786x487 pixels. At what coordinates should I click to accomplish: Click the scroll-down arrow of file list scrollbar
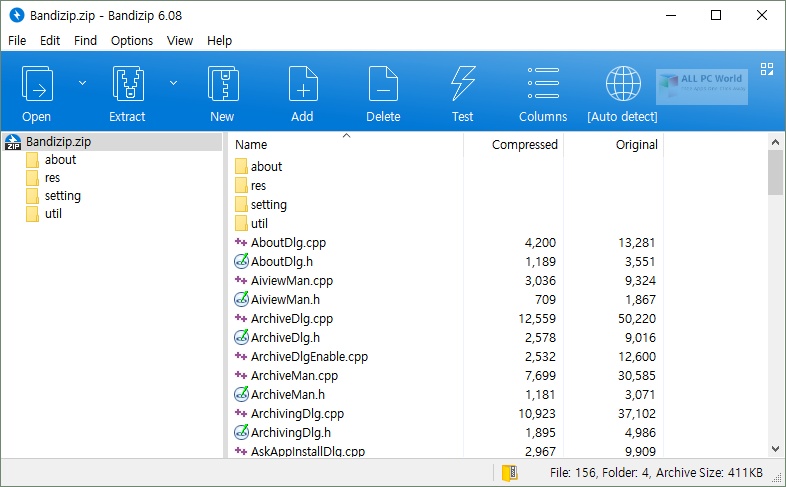[775, 449]
